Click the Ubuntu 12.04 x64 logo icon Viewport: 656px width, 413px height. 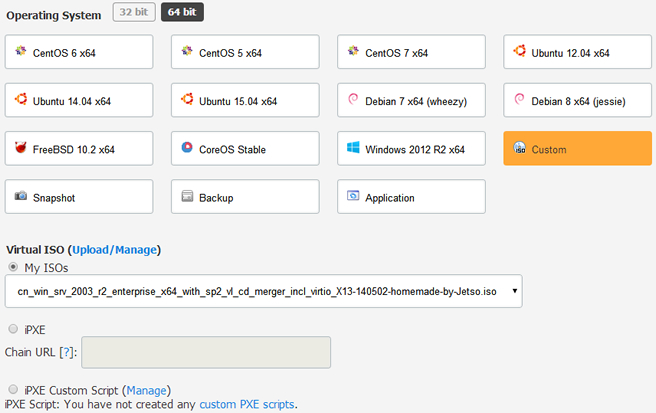pyautogui.click(x=520, y=52)
